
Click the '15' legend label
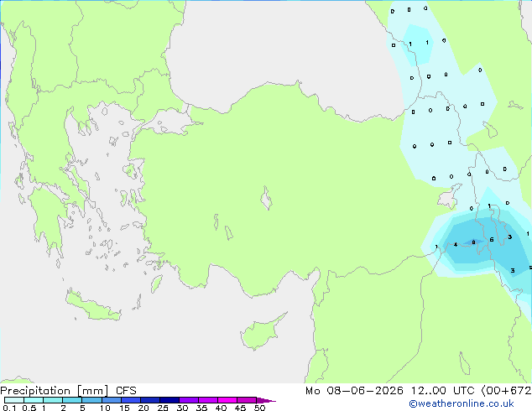(124, 408)
